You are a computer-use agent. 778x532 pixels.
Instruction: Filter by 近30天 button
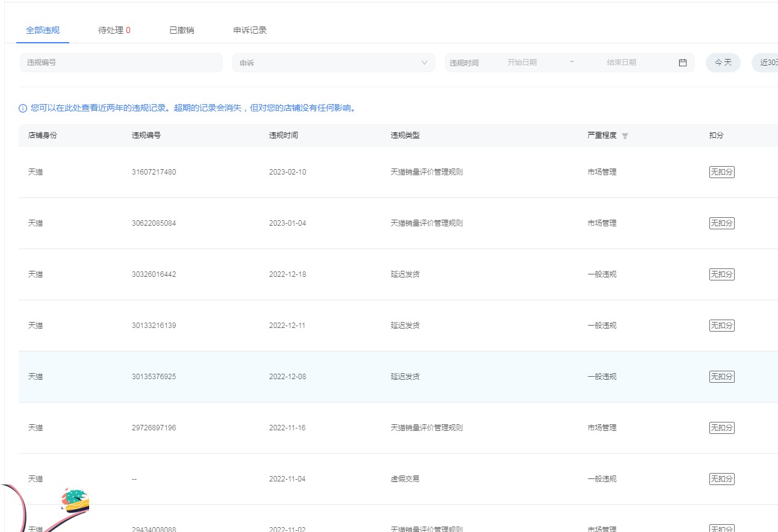tap(765, 63)
